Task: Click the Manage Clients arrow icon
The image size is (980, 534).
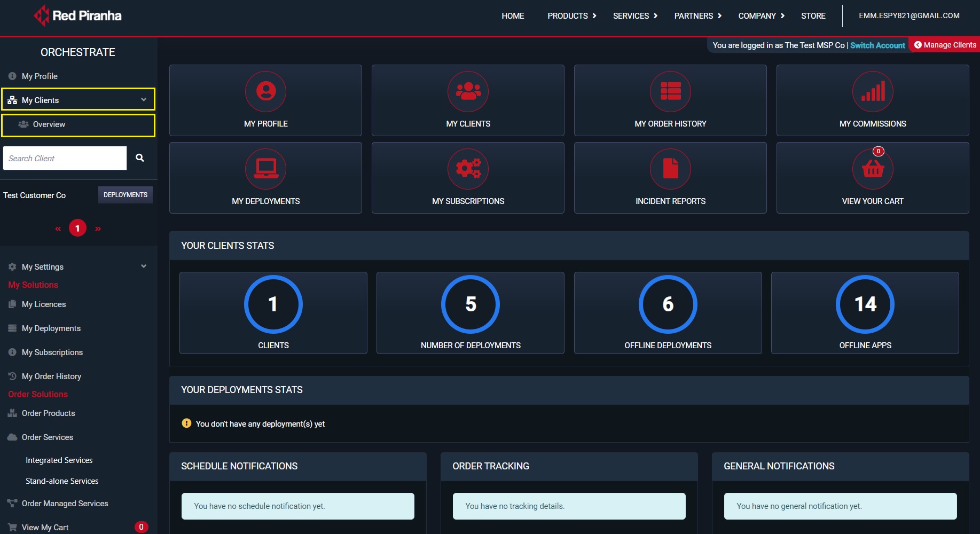Action: [918, 45]
